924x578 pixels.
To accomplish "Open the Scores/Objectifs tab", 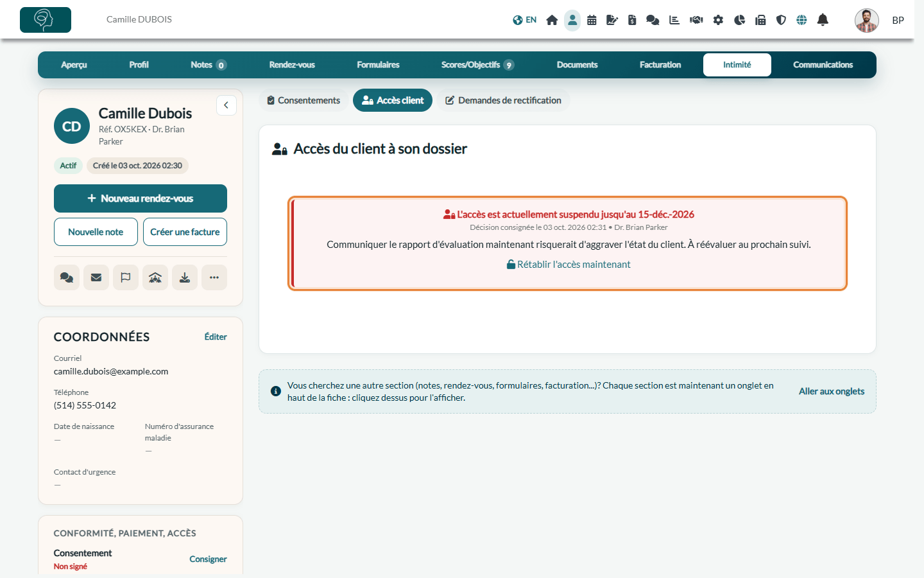I will (477, 65).
